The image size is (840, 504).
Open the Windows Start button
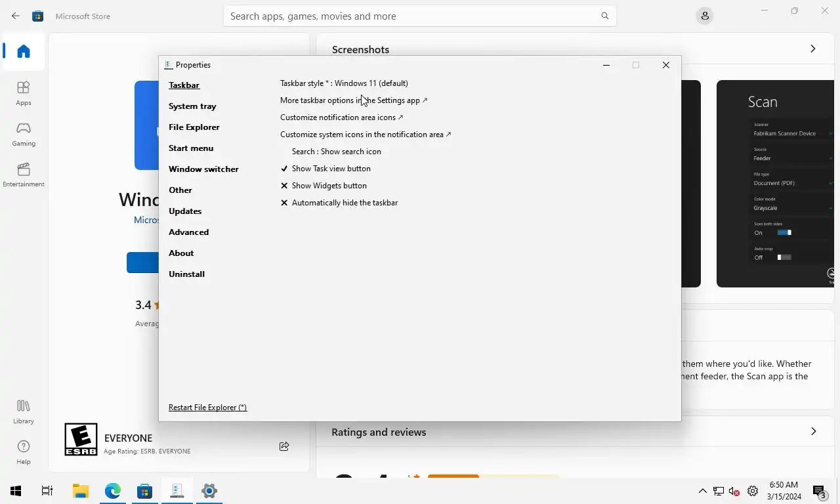click(16, 491)
